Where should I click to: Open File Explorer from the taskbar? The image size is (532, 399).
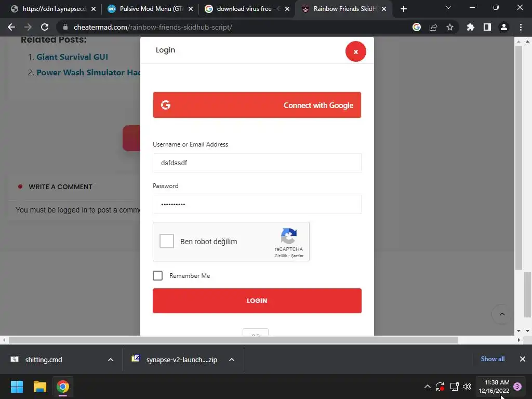tap(39, 387)
